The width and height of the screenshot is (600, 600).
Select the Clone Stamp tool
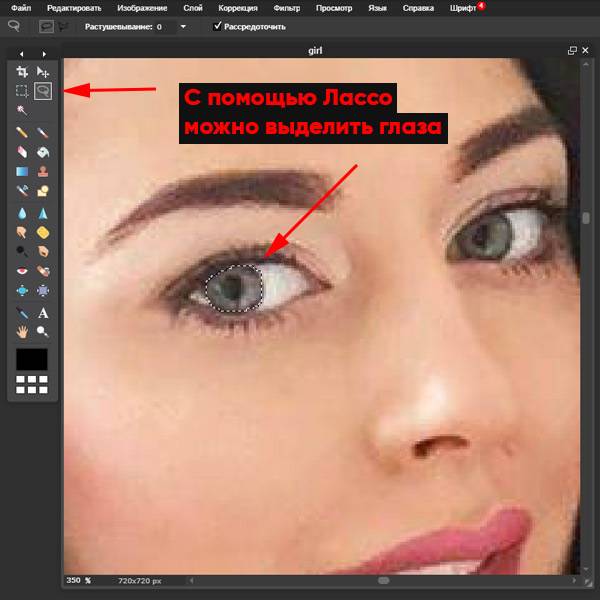point(43,171)
